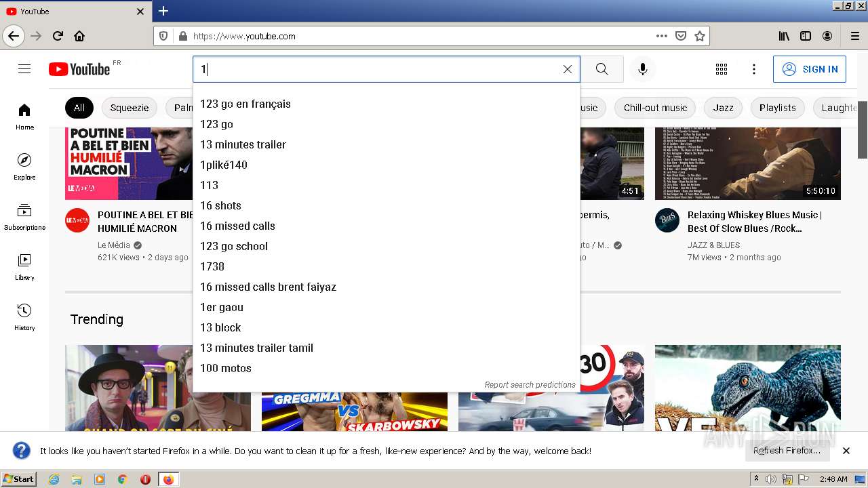Go to the YouTube logo home link

(79, 69)
